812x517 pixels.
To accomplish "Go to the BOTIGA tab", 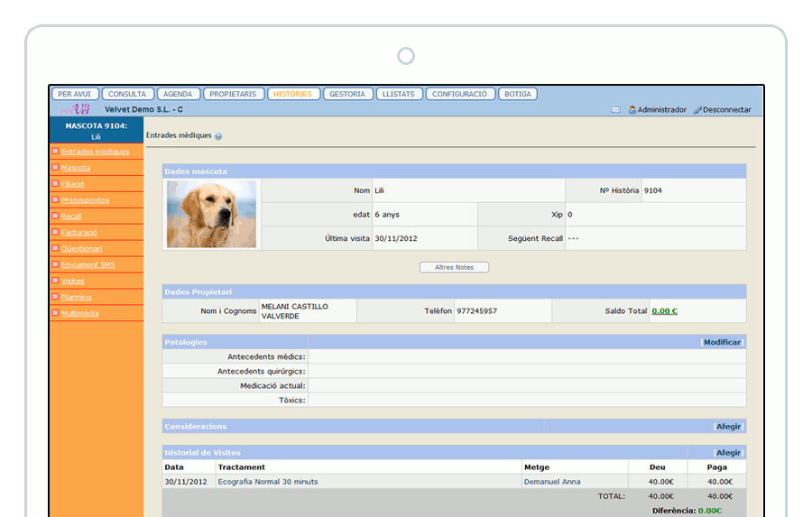I will point(518,94).
